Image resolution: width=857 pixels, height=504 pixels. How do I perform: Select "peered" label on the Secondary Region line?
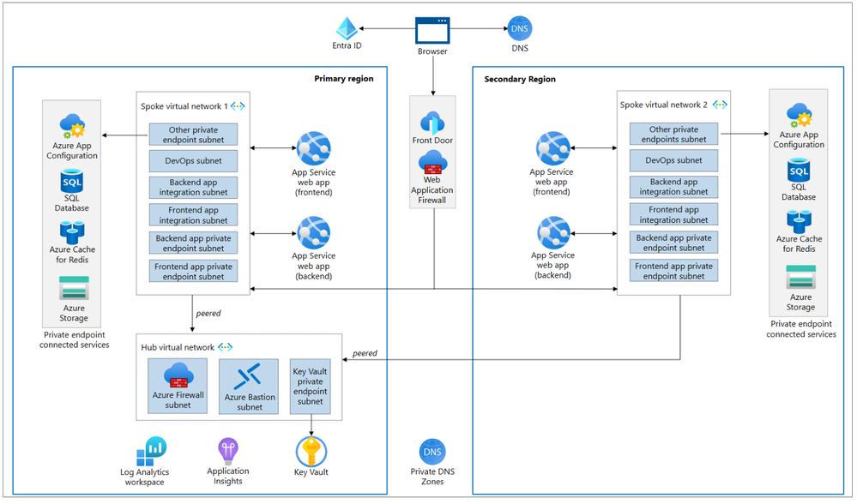click(x=365, y=353)
